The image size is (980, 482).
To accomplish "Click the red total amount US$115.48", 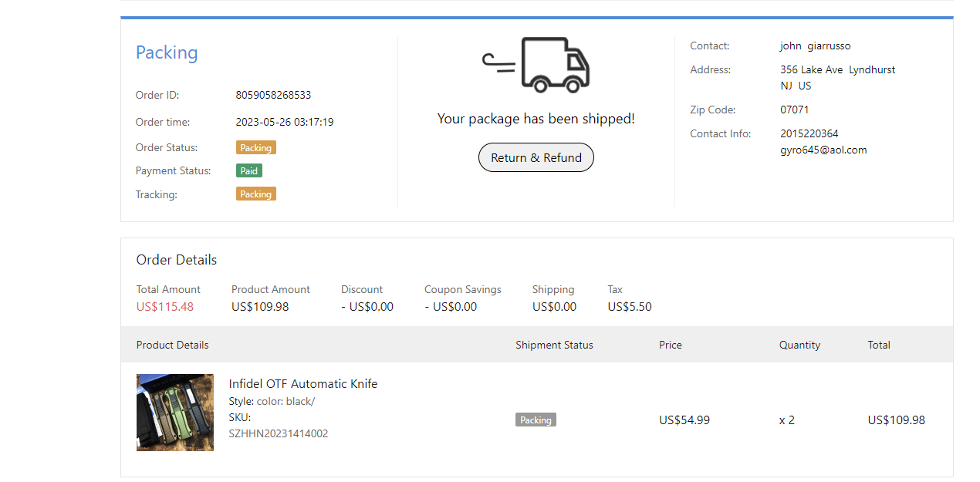I will (165, 306).
